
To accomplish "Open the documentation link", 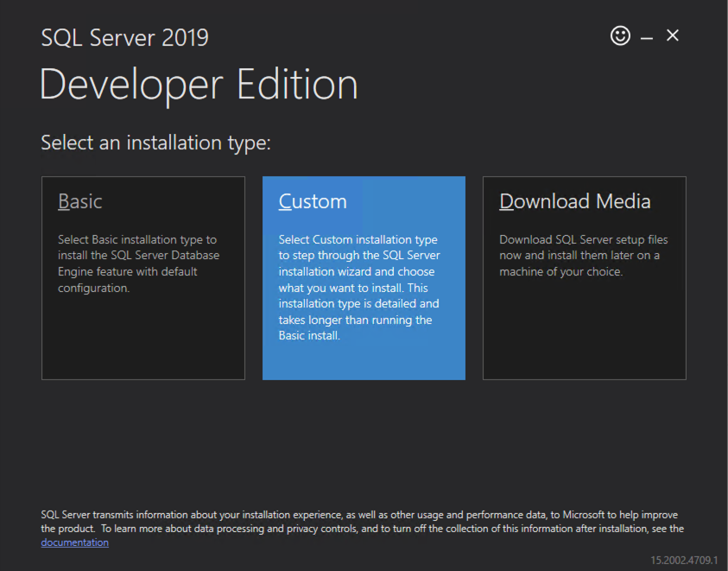I will 74,542.
